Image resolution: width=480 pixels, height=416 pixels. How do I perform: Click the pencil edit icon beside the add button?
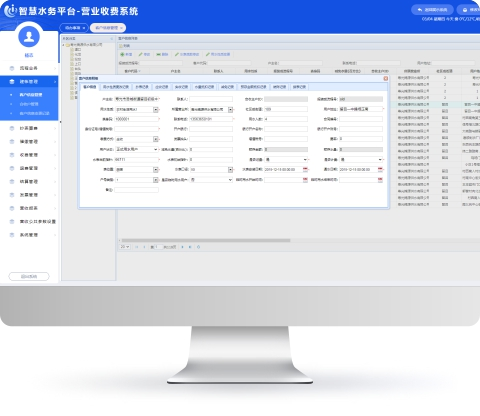click(x=140, y=54)
